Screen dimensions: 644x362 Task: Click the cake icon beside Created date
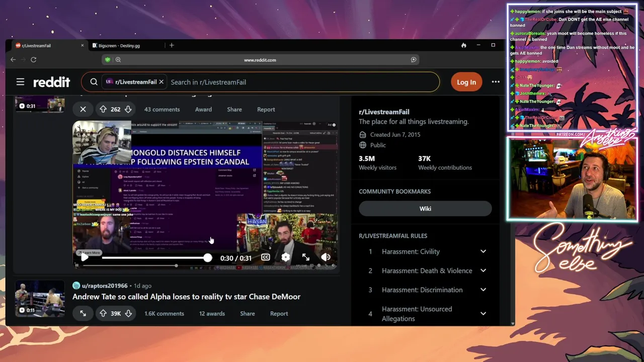click(363, 134)
